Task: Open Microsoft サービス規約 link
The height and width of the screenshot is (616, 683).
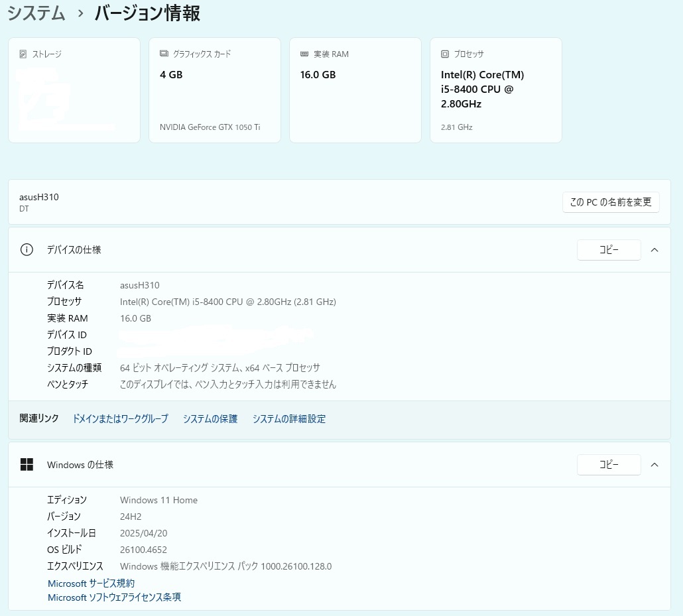Action: click(x=91, y=584)
